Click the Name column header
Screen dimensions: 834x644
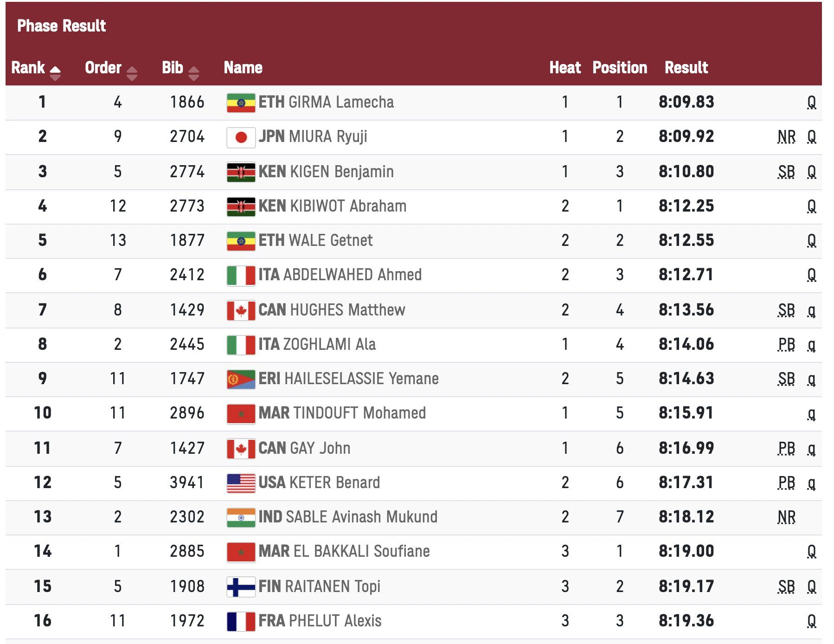243,68
